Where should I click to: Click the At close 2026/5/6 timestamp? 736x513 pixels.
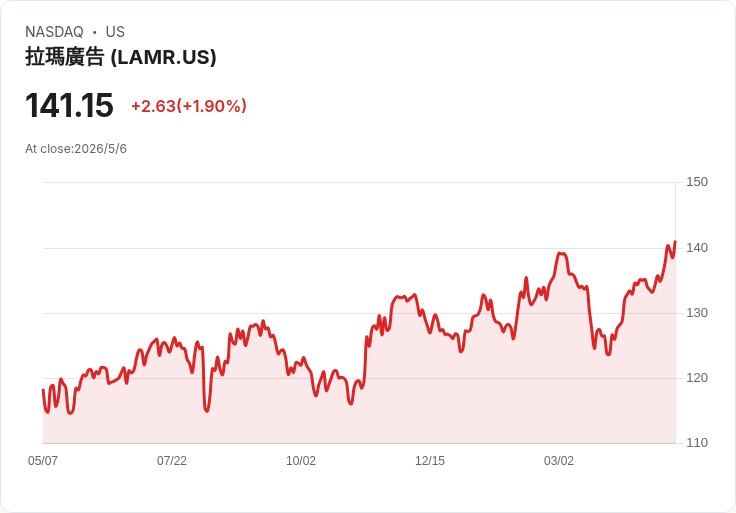tap(76, 149)
